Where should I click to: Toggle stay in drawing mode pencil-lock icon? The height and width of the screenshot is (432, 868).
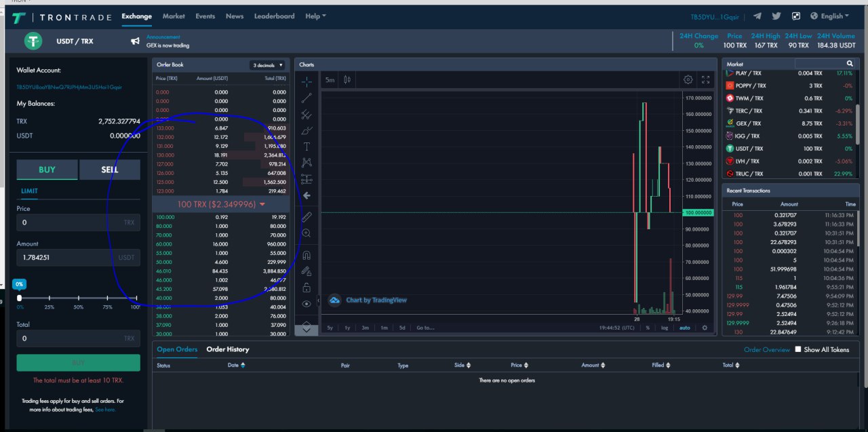point(307,271)
